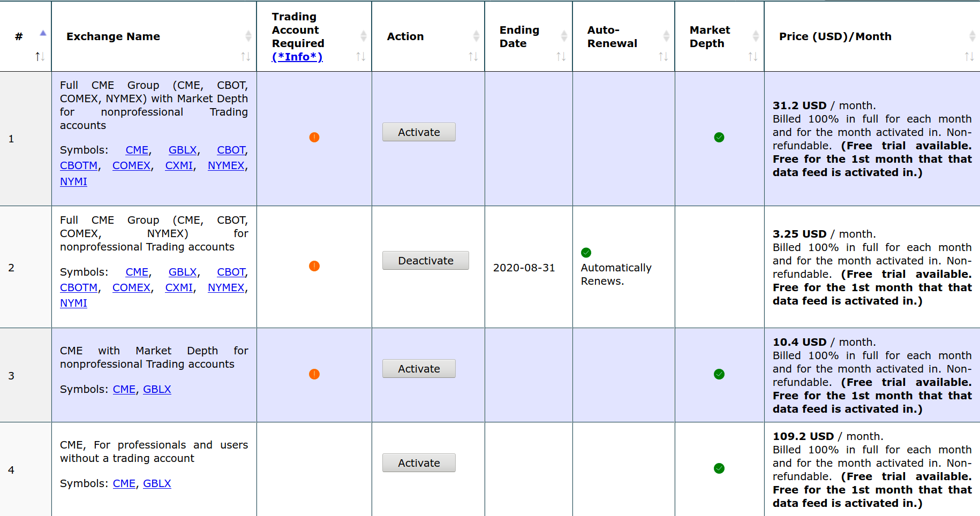The height and width of the screenshot is (516, 980).
Task: Activate CME with Market Depth nonprofessional feed
Action: pos(419,369)
